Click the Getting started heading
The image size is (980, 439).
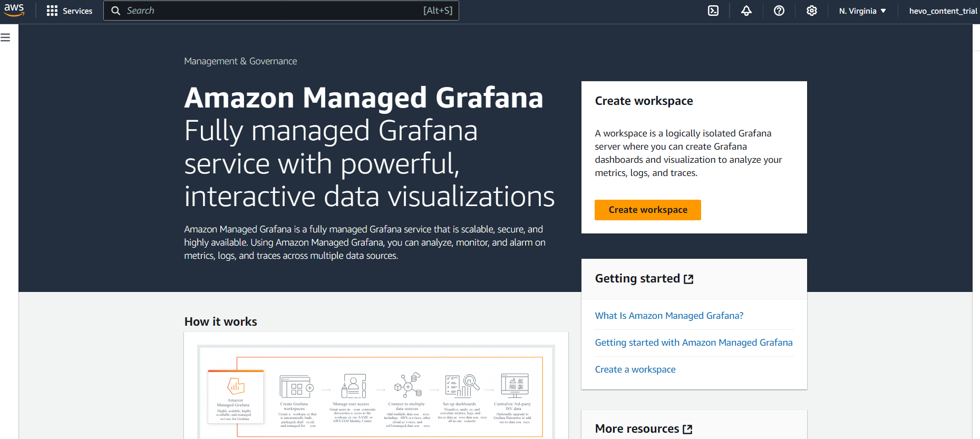(x=637, y=278)
